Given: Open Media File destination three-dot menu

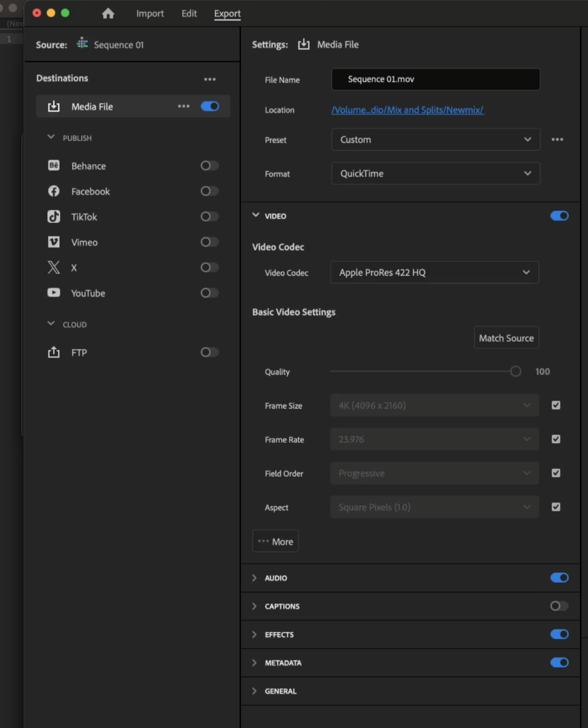Looking at the screenshot, I should coord(184,106).
